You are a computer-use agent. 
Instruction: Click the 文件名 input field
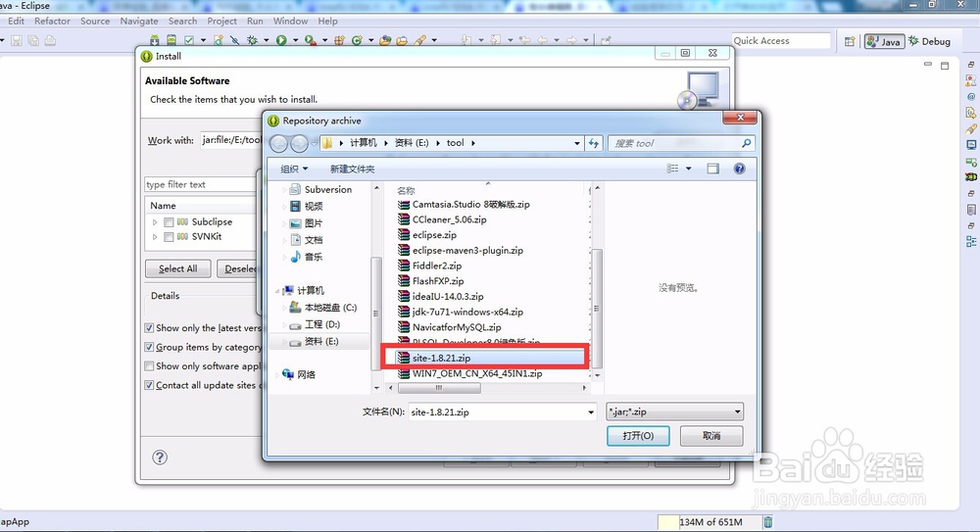click(x=503, y=411)
